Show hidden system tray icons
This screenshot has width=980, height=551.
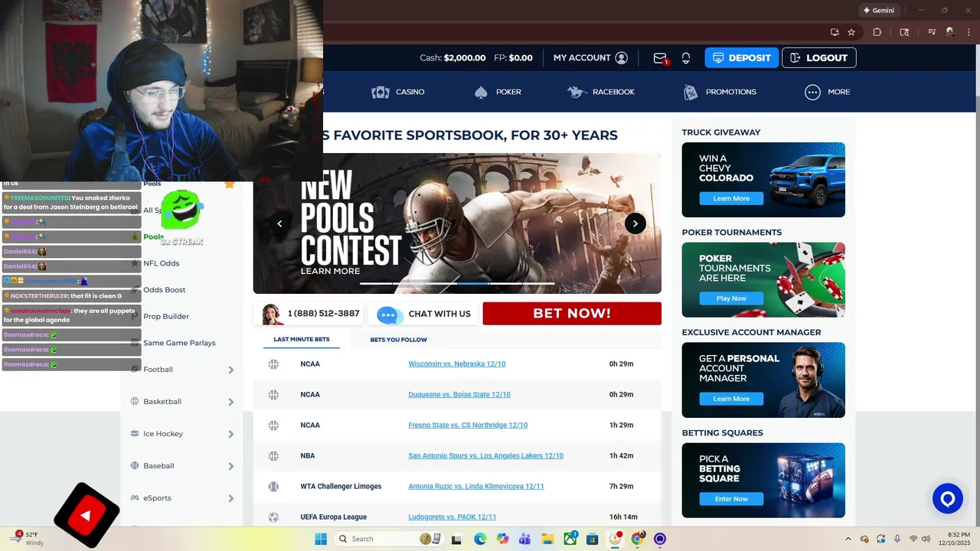848,539
